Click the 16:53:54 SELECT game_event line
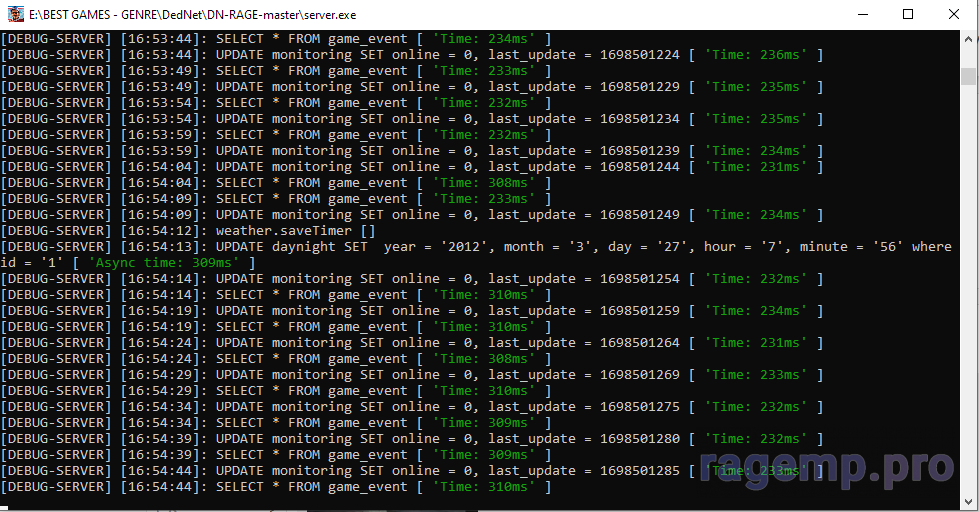This screenshot has width=979, height=512. pos(276,102)
